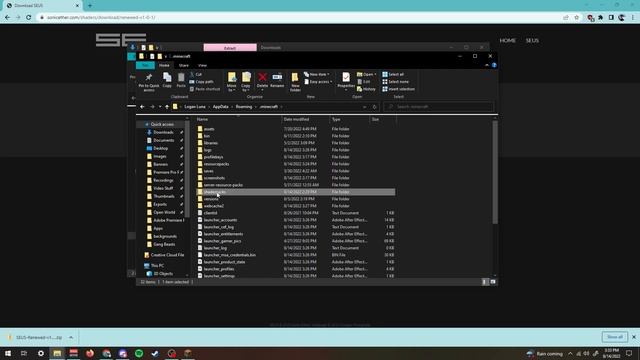Collapse the ribbon with the chevron
This screenshot has height=360, width=640.
pos(487,65)
